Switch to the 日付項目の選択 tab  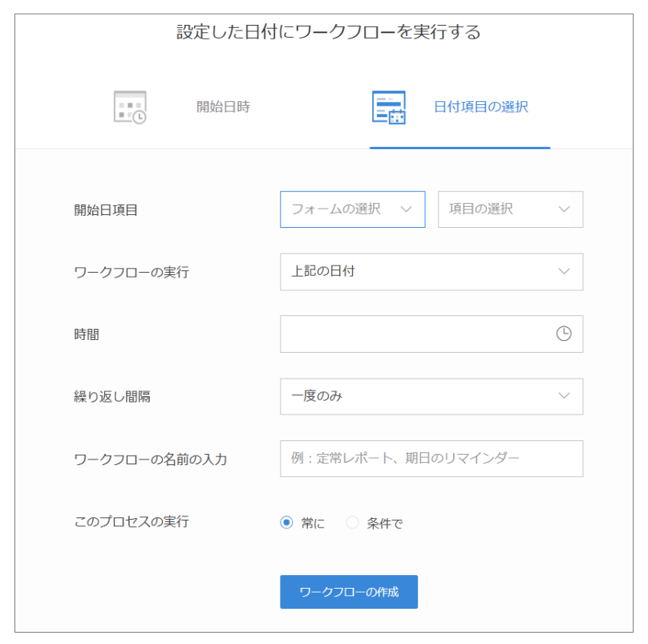480,107
